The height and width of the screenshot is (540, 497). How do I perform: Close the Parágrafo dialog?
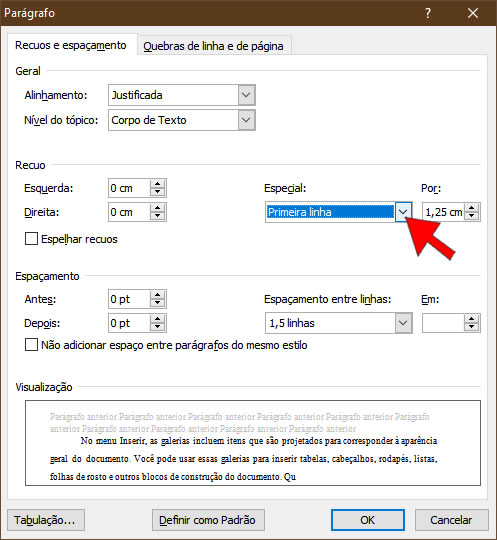(473, 13)
